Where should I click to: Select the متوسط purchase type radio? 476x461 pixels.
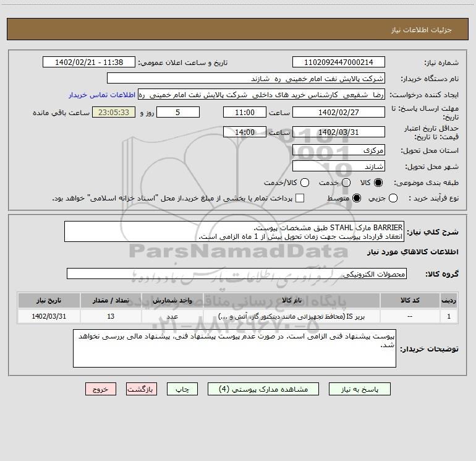357,198
